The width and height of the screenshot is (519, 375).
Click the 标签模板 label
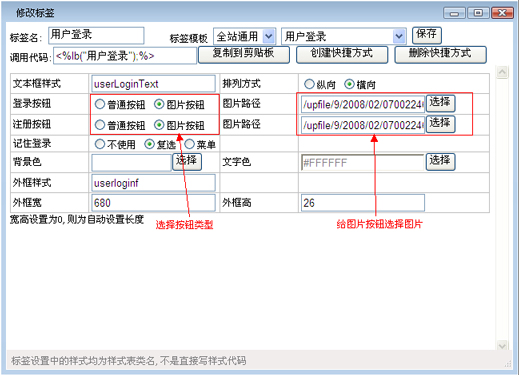tap(189, 38)
